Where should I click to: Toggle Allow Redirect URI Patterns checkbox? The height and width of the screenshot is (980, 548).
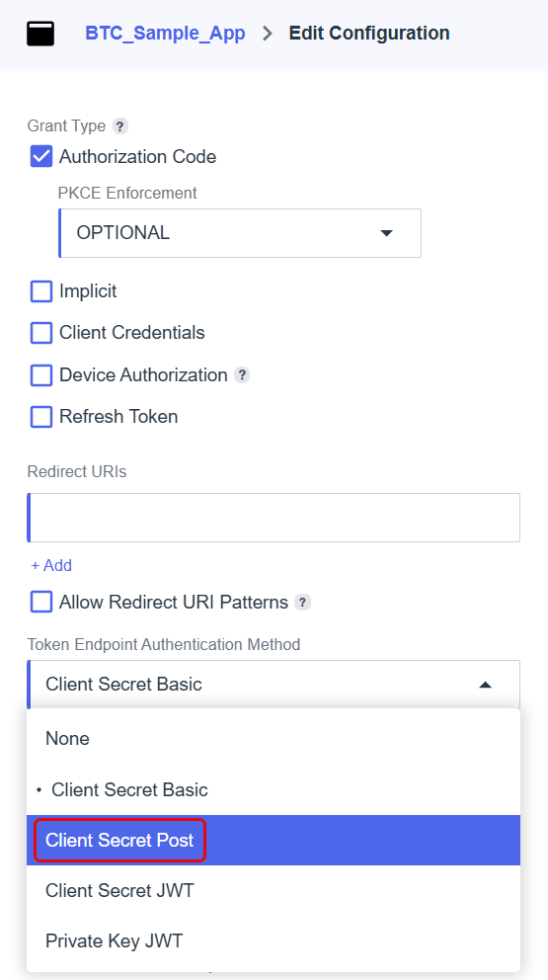coord(41,603)
